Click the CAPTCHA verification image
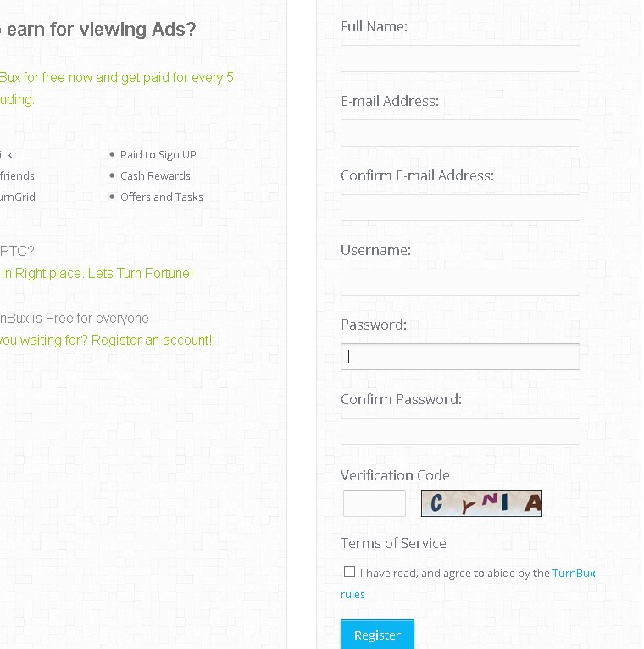 click(x=481, y=503)
